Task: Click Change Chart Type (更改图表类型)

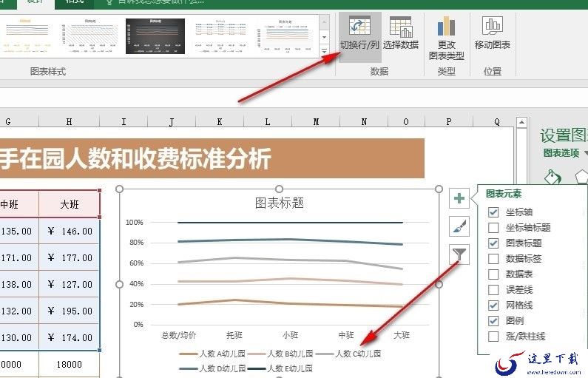Action: 446,38
